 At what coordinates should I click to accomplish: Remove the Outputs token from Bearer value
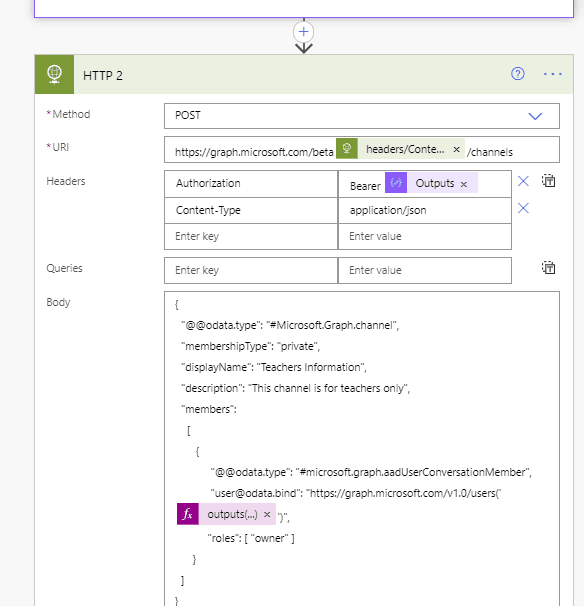(464, 184)
